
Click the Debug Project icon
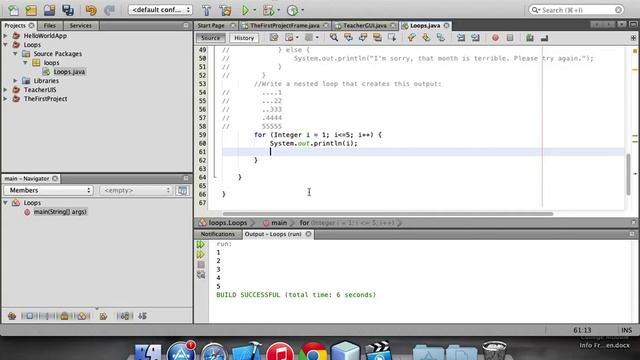pos(268,10)
